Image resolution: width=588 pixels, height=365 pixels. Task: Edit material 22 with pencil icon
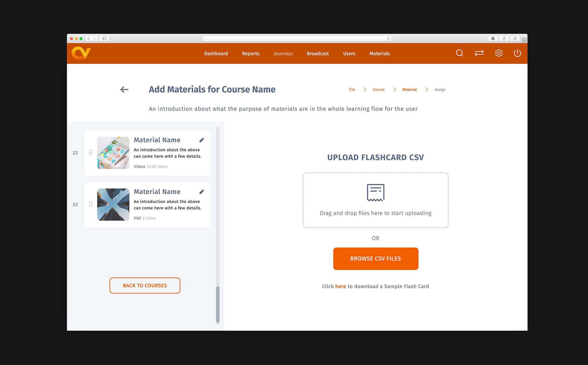coord(202,140)
